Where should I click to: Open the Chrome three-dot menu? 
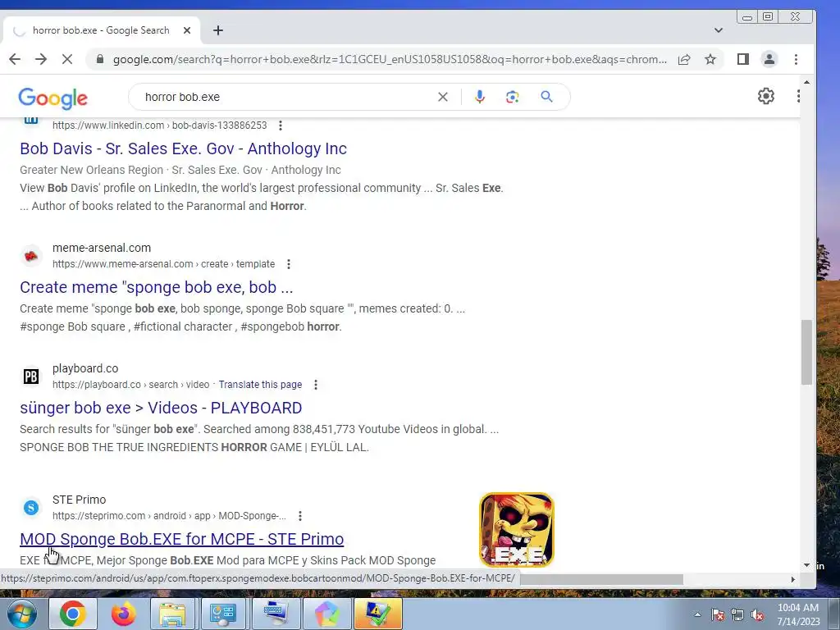796,59
